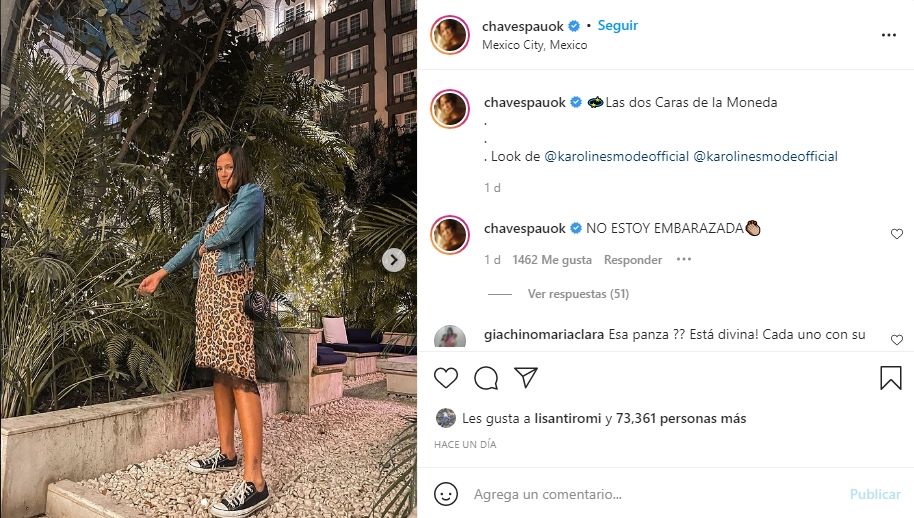Image resolution: width=914 pixels, height=518 pixels.
Task: View 1462 Me gusta likes list
Action: [552, 260]
